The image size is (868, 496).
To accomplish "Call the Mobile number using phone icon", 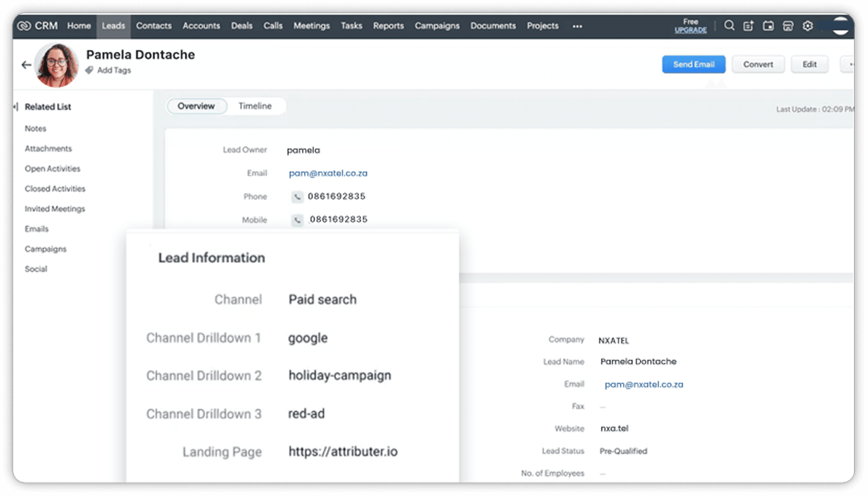I will click(x=297, y=220).
